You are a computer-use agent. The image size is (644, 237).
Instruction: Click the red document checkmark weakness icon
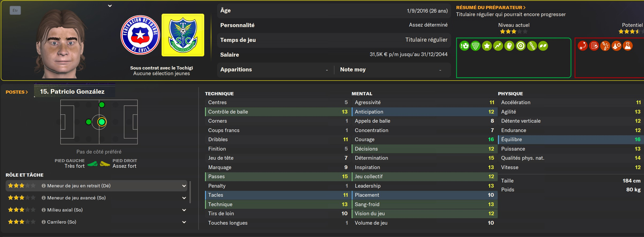pos(594,46)
